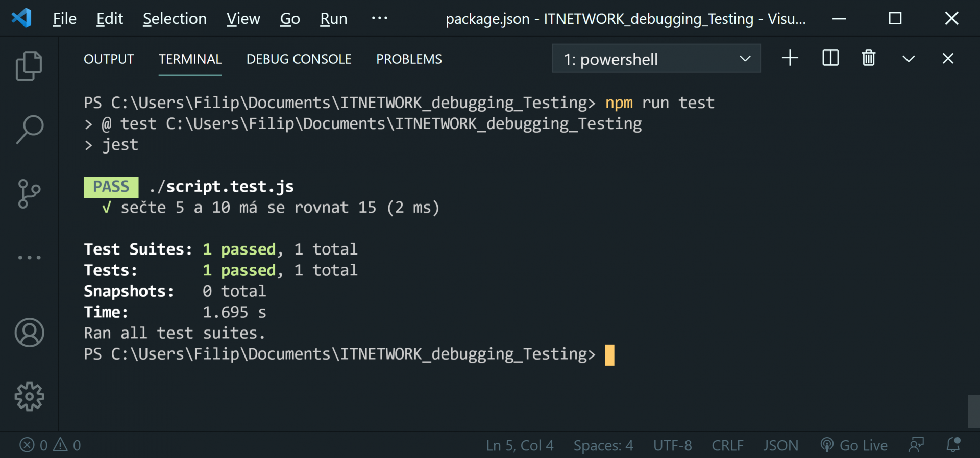Click './script.test.js' file path in terminal
The height and width of the screenshot is (458, 980).
coord(222,187)
